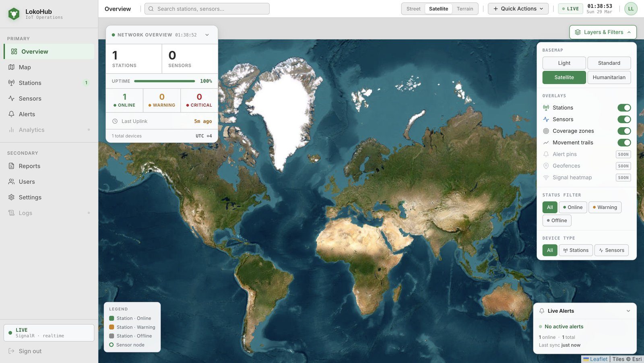Select the All status filter
Screen dimensions: 644x363
[550, 207]
